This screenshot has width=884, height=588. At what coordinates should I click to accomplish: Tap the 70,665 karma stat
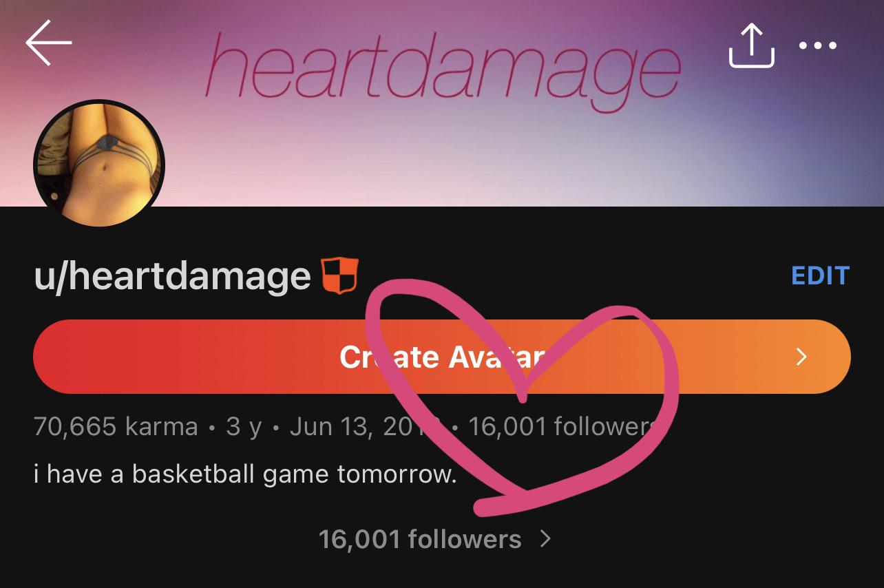(116, 427)
